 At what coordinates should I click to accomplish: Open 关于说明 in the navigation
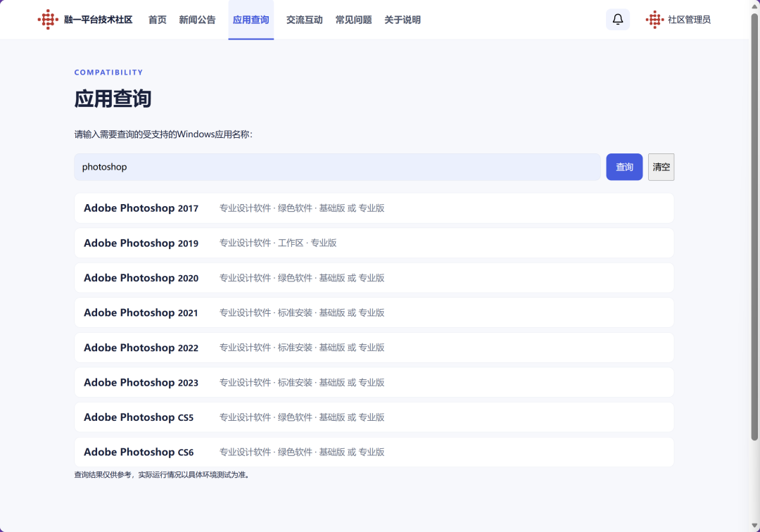tap(403, 20)
